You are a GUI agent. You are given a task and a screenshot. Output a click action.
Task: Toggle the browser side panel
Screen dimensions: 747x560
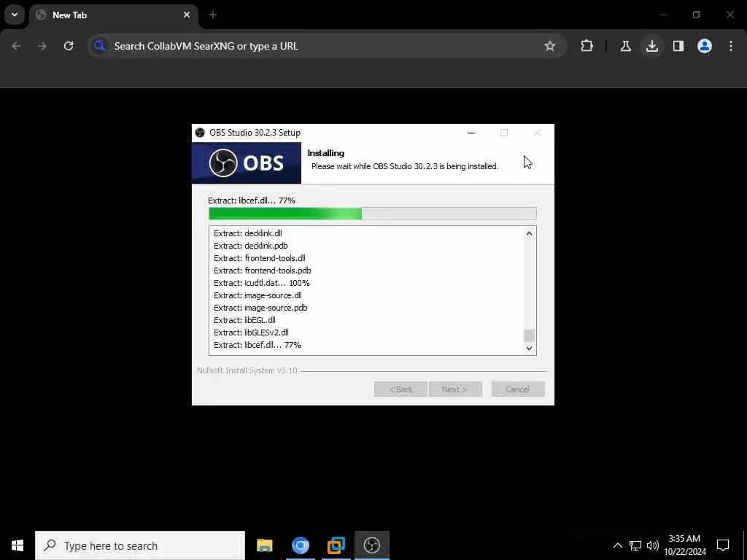(x=678, y=46)
